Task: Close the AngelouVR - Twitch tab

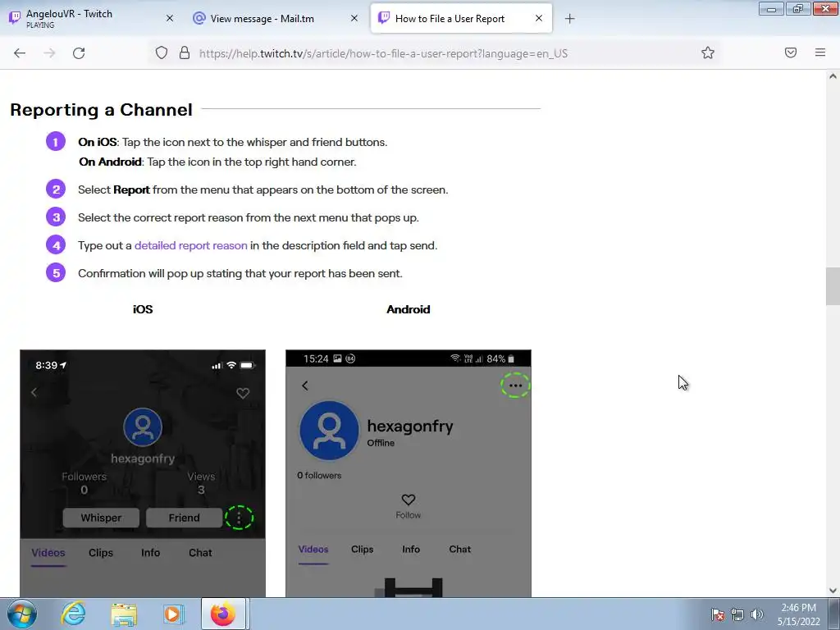Action: pos(169,18)
